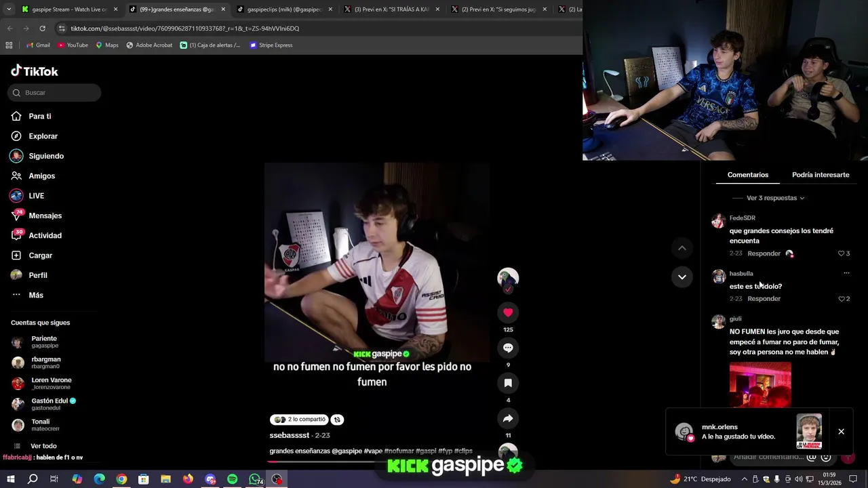Open the Más options menu

[27, 295]
